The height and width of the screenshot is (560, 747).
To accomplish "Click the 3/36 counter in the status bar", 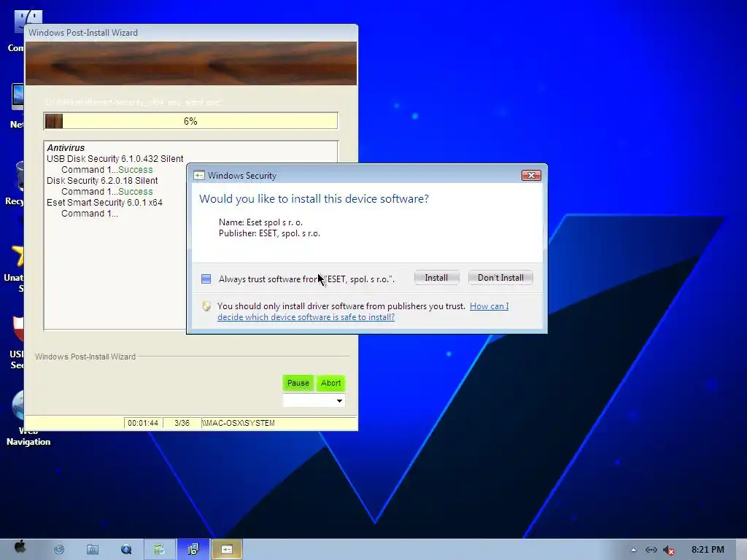I will (182, 423).
